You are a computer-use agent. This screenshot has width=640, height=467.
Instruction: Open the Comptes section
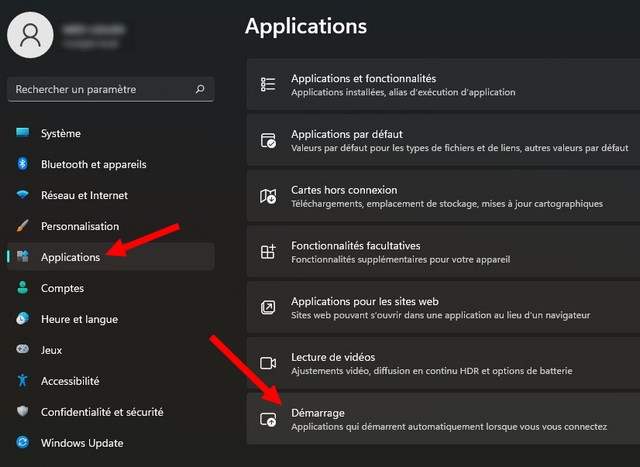click(111, 288)
